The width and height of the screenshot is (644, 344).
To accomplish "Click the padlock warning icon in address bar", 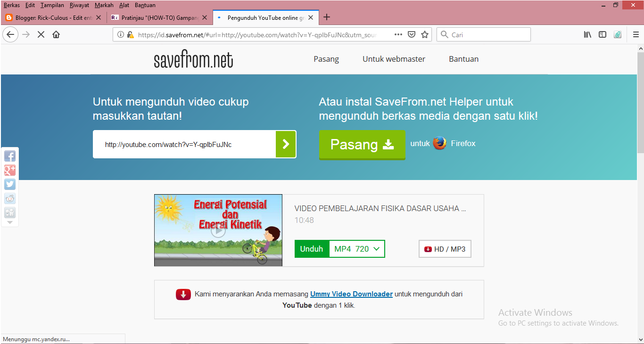I will coord(130,34).
